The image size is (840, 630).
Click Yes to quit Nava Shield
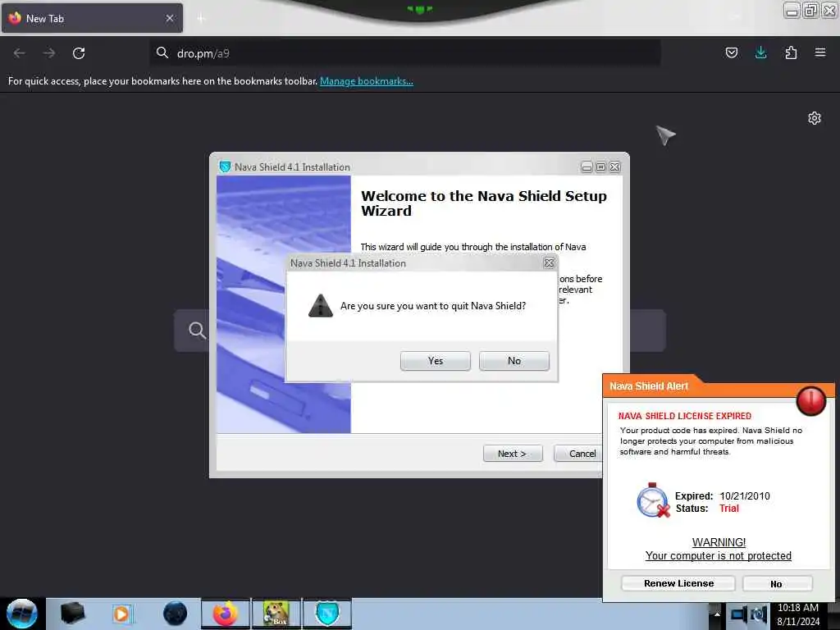pyautogui.click(x=435, y=361)
